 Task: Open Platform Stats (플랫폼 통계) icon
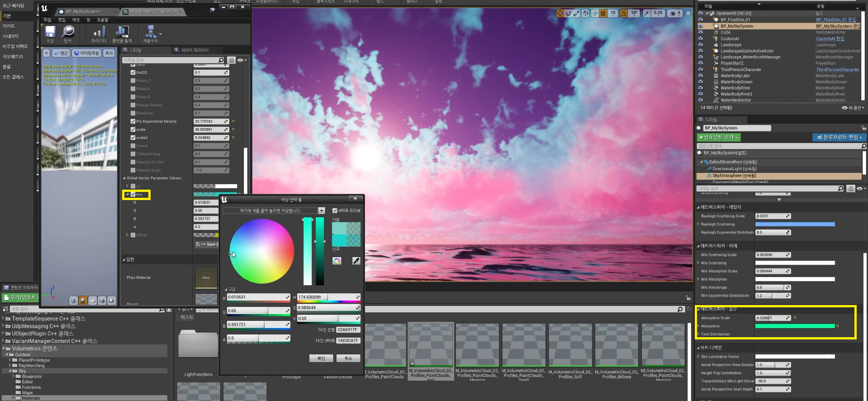click(x=122, y=32)
